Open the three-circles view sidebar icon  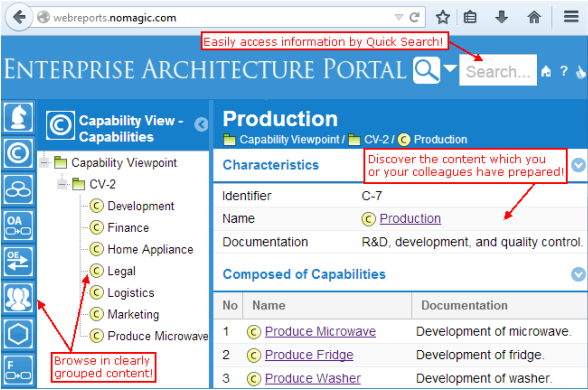[x=19, y=189]
